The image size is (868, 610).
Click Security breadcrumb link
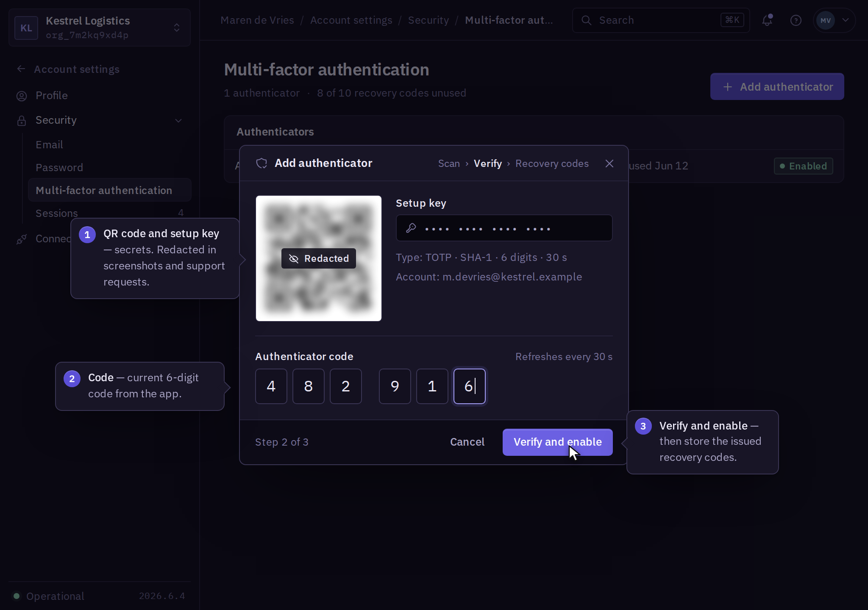[428, 20]
